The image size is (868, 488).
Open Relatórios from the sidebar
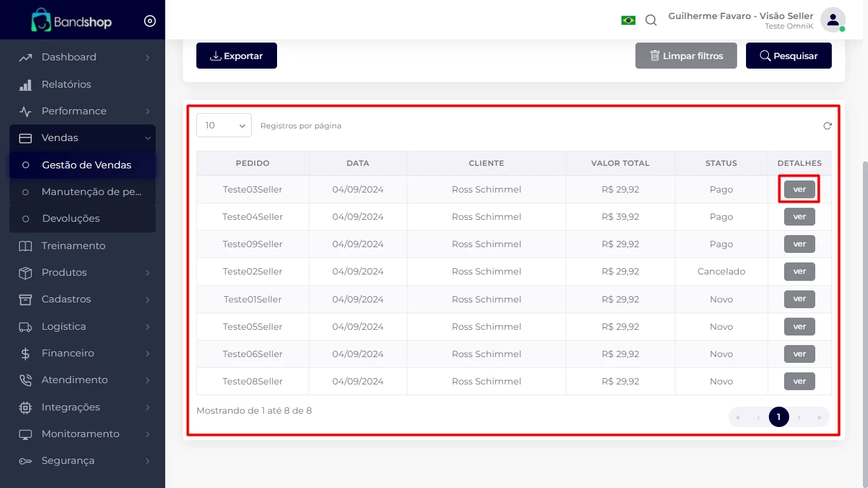click(66, 85)
